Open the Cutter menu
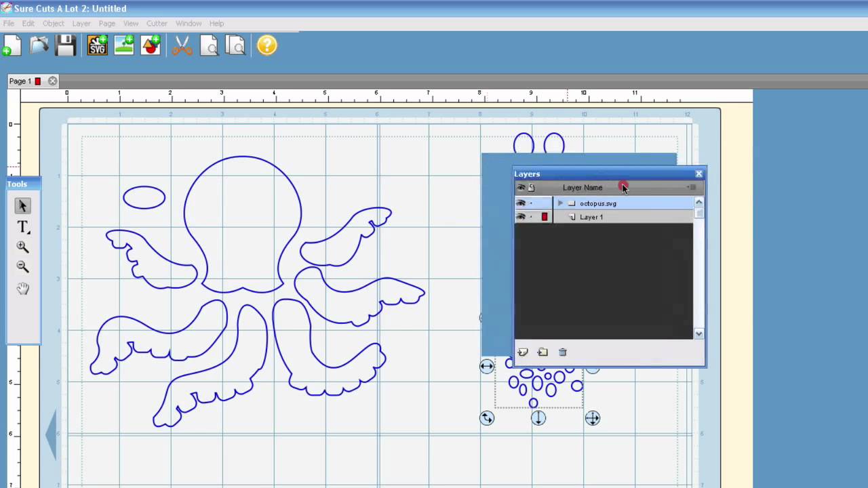This screenshot has width=868, height=488. (x=157, y=24)
